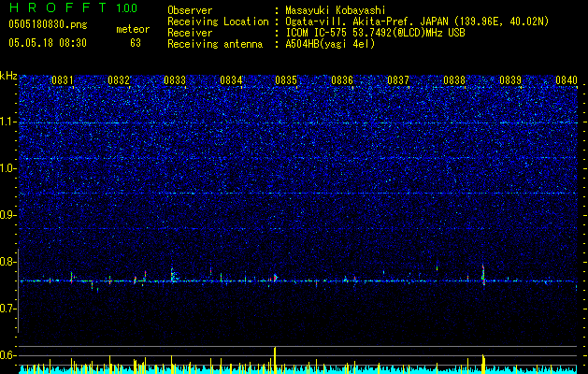Select the version number 1.0.0
This screenshot has width=588, height=374.
(x=126, y=7)
